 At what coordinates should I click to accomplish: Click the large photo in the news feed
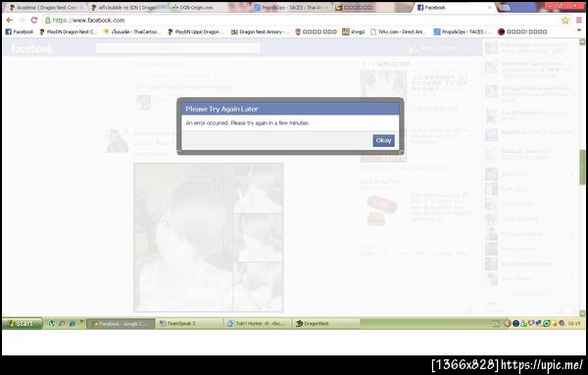[208, 237]
